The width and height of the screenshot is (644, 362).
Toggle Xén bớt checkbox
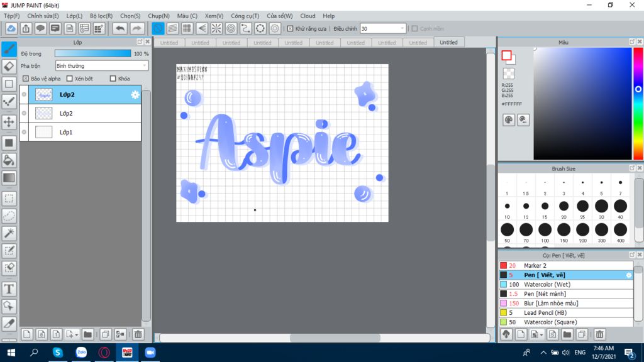(x=69, y=79)
